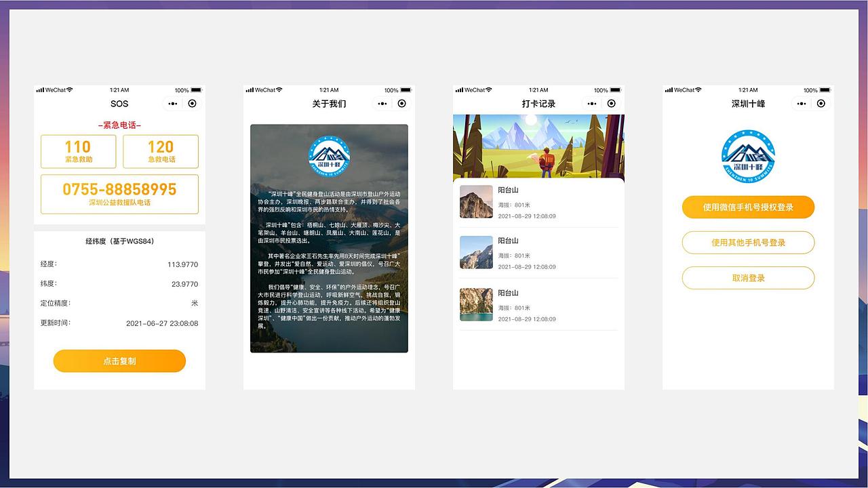Dial 0755-88858995 深圳公益救援队电话
This screenshot has width=868, height=488.
click(x=119, y=194)
